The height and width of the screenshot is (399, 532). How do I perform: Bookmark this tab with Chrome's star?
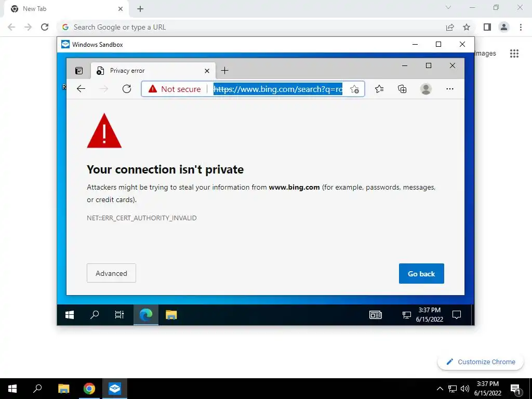click(467, 27)
